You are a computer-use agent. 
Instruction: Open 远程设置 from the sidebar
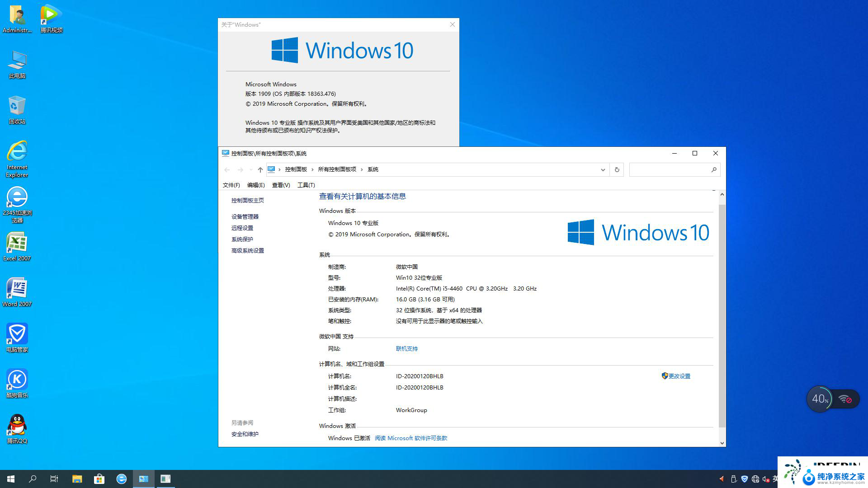(242, 228)
